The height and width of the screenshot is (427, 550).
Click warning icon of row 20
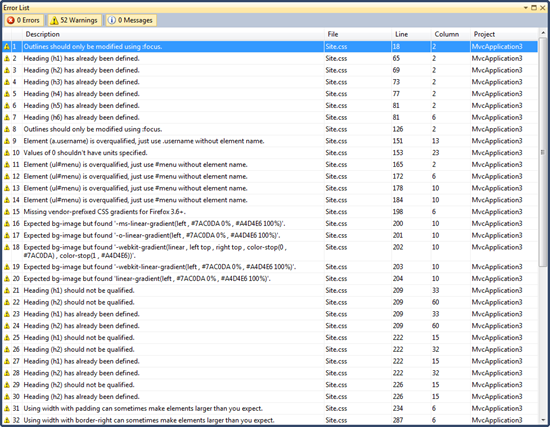coord(7,279)
